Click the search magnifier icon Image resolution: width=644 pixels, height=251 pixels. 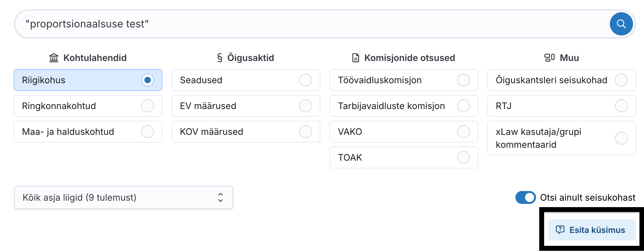[x=621, y=24]
